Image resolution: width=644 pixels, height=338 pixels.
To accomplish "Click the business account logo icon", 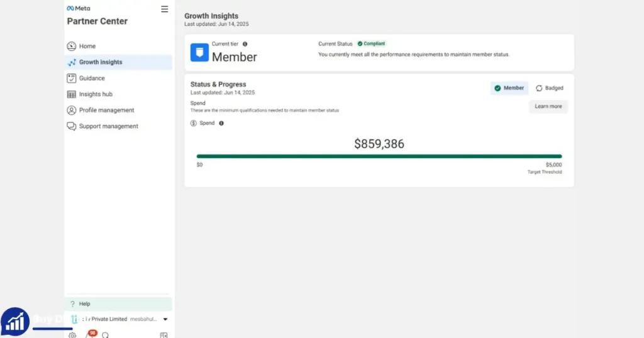I will [74, 319].
